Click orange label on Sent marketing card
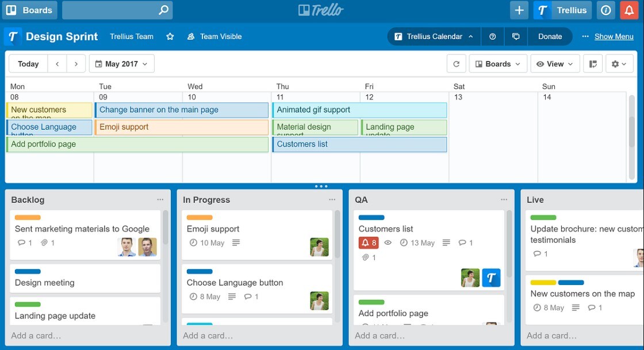The image size is (644, 350). tap(28, 217)
